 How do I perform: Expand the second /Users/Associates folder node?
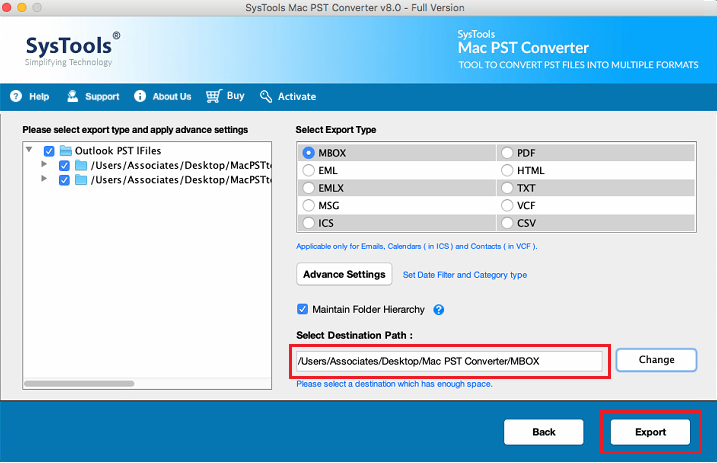[x=44, y=178]
